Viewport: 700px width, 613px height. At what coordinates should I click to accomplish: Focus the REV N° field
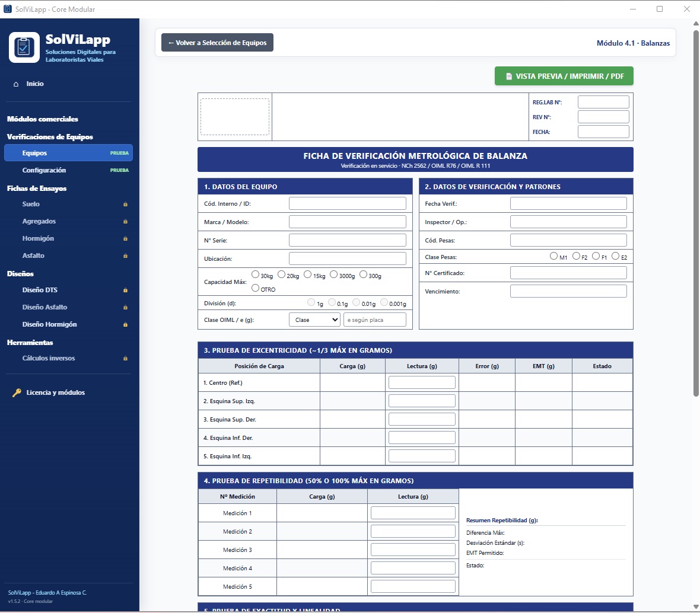pos(603,117)
